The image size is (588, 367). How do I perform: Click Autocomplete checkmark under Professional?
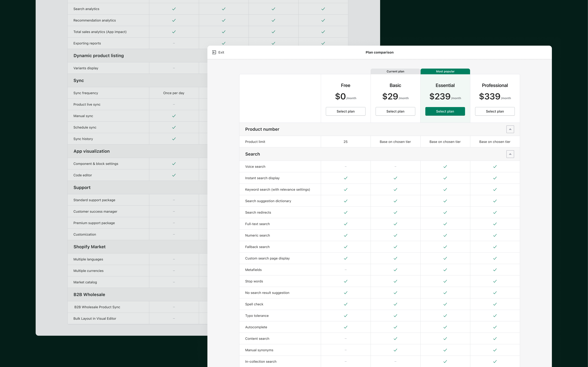tap(495, 327)
